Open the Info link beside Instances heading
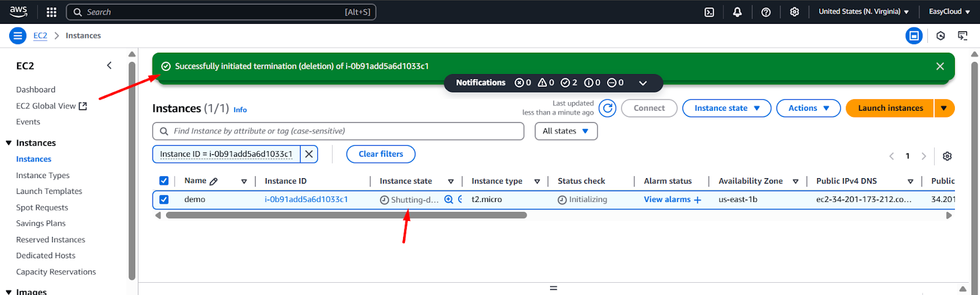This screenshot has width=980, height=295. [240, 110]
